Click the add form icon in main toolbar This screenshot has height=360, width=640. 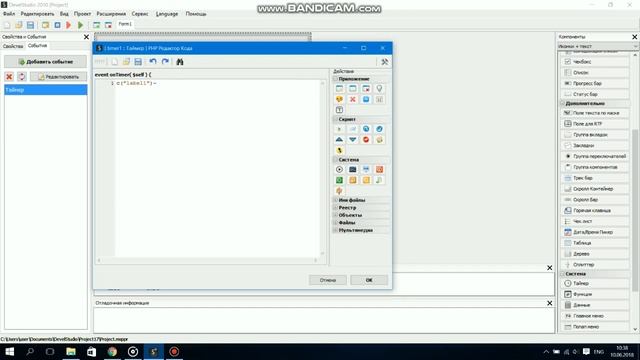tap(96, 25)
